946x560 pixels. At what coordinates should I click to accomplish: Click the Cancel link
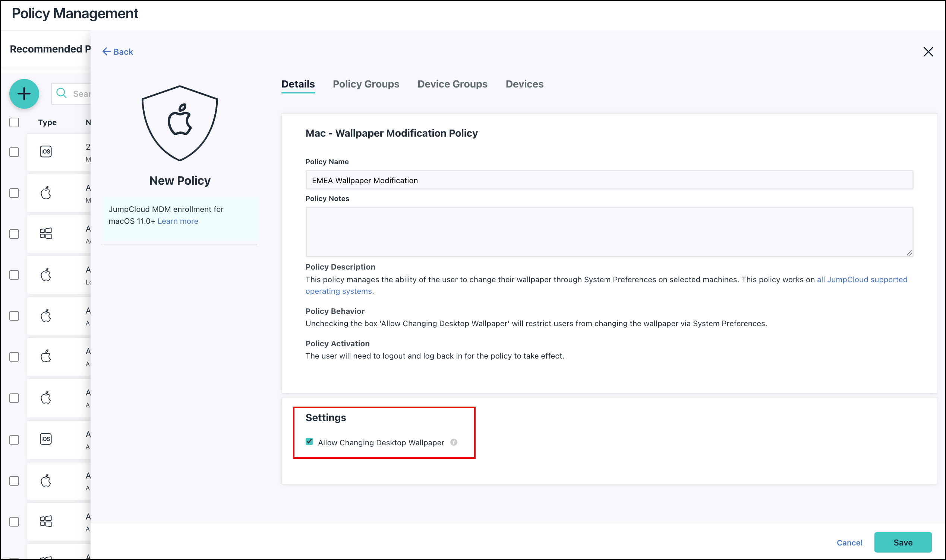click(x=849, y=542)
